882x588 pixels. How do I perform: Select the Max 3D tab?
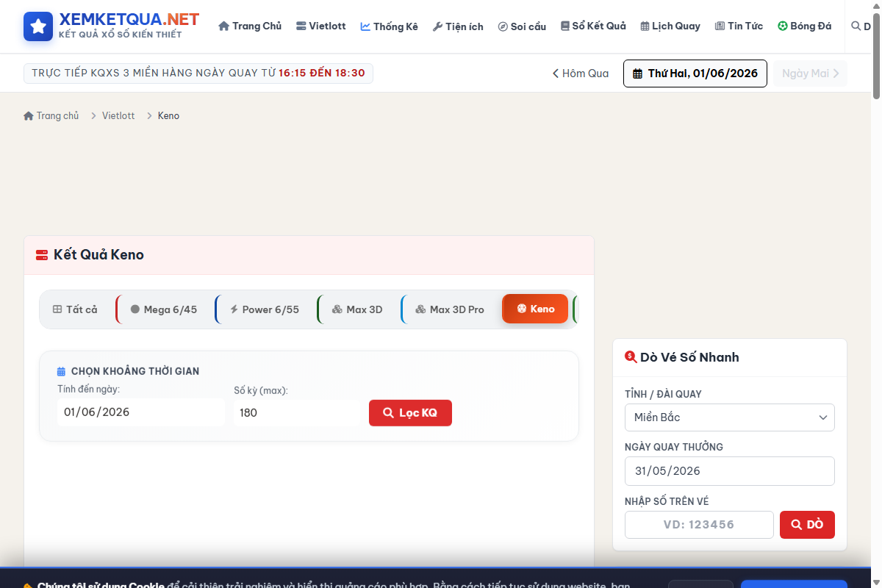(x=357, y=309)
